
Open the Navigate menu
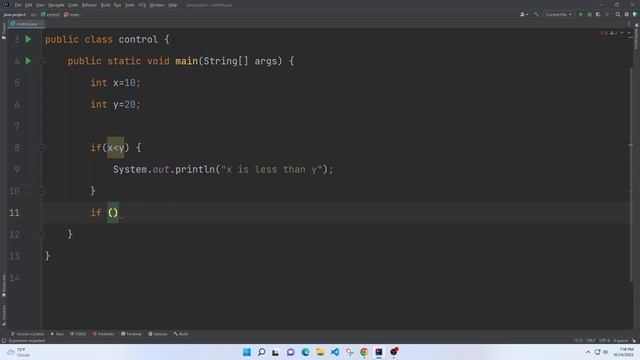point(56,5)
